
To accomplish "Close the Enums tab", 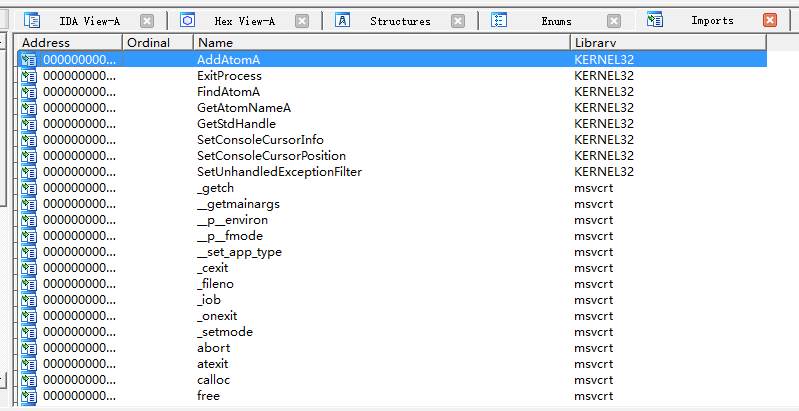I will [614, 21].
